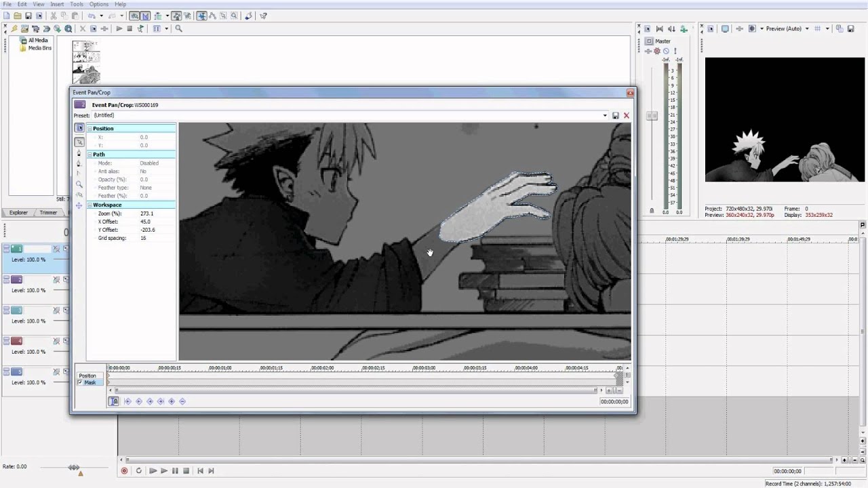
Task: Click the What's This help icon
Action: coord(263,16)
